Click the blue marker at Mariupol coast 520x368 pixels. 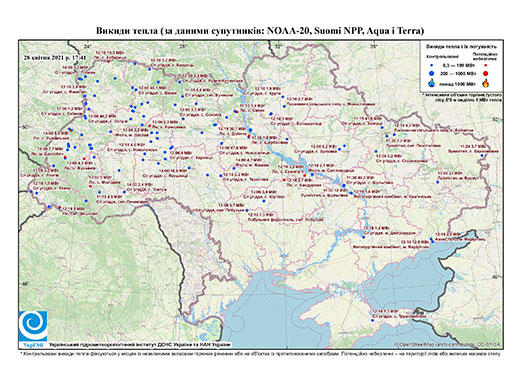coord(432,240)
